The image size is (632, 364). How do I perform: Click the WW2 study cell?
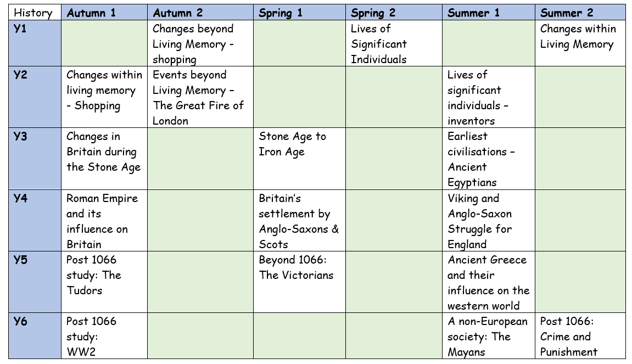104,336
